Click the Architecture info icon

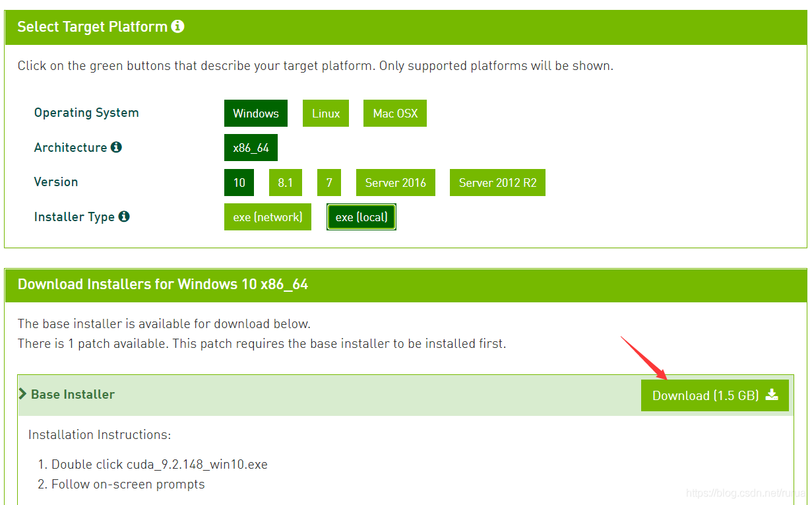point(116,147)
